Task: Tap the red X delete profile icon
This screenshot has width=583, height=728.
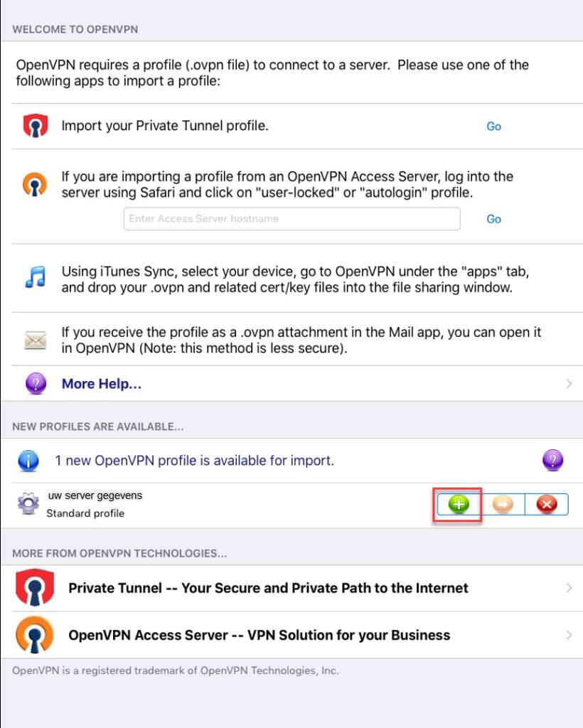Action: click(x=546, y=504)
